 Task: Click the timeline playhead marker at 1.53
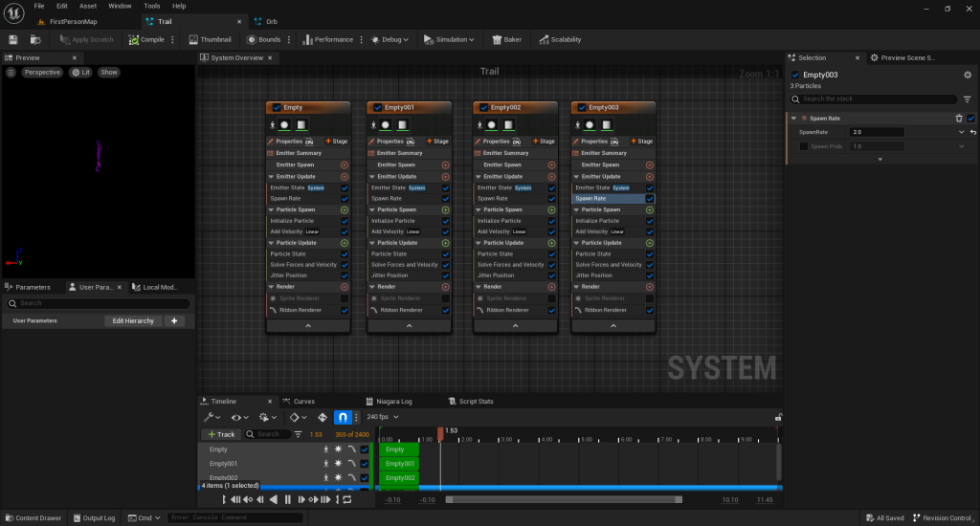pyautogui.click(x=440, y=433)
